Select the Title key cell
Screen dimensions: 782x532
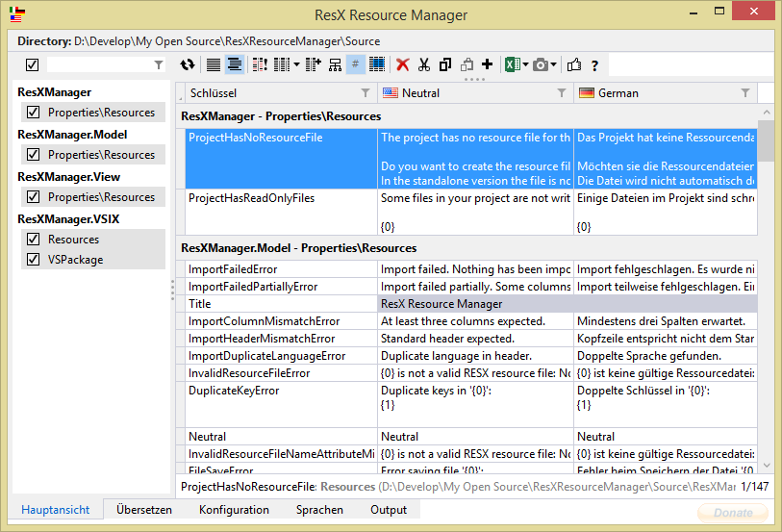pos(281,304)
